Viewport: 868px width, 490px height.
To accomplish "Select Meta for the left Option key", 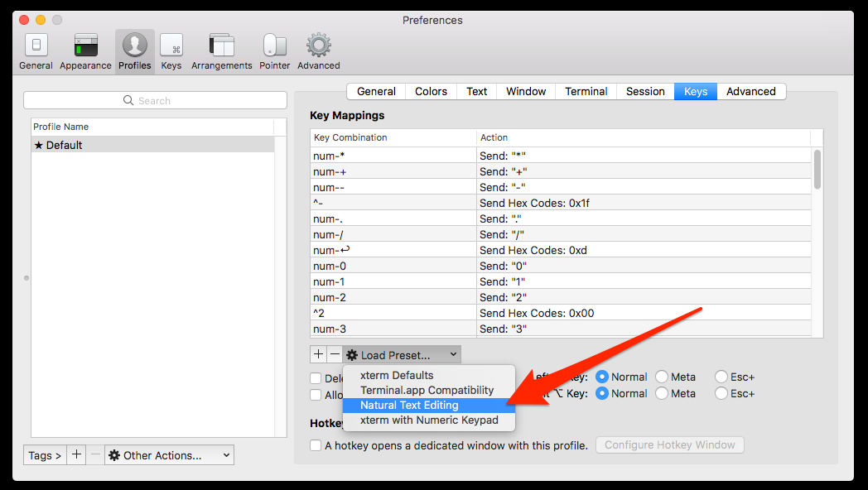I will (662, 377).
